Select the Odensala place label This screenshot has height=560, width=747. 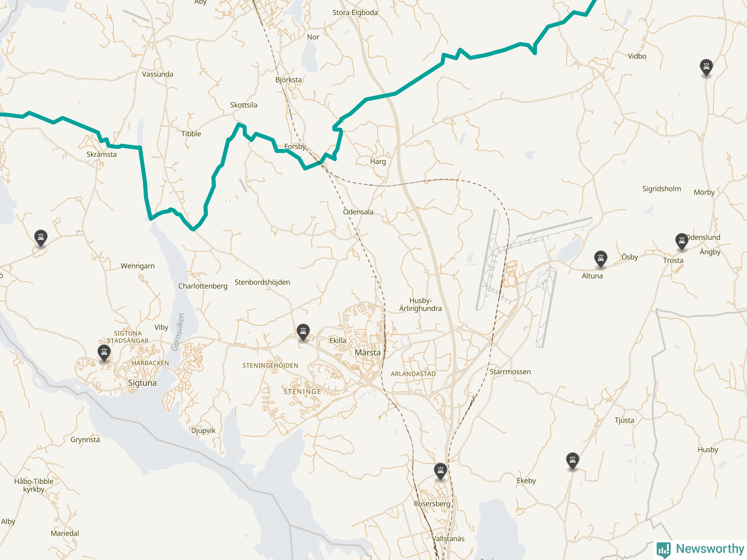[x=358, y=212]
